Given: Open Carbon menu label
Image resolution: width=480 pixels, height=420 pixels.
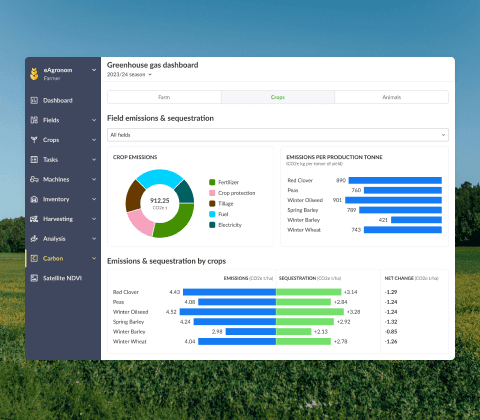Looking at the screenshot, I should [x=53, y=258].
